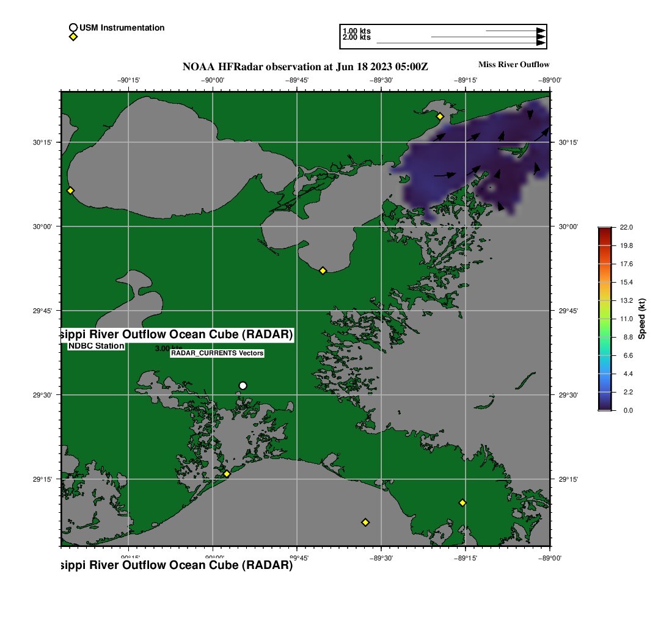Select the yellow diamond on the coast below the white circle

pyautogui.click(x=227, y=474)
